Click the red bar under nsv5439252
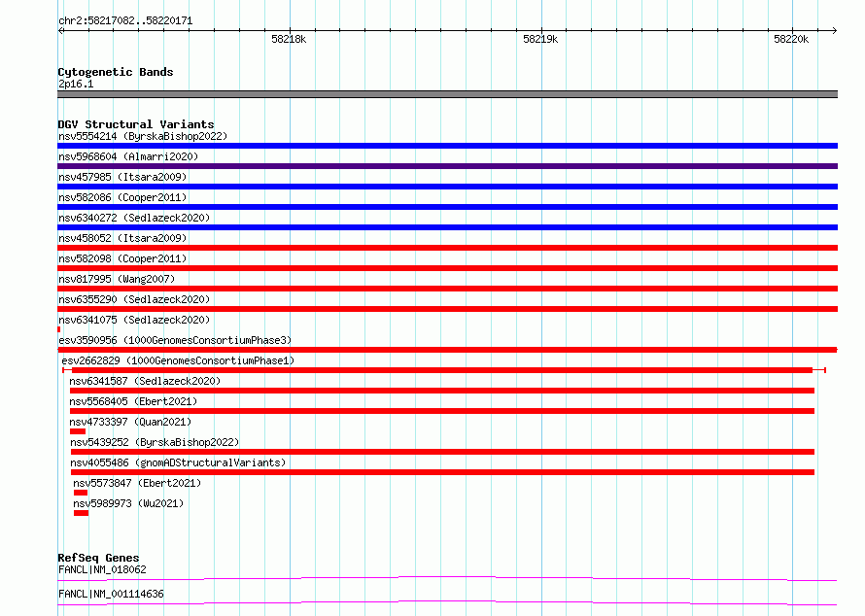 (442, 452)
